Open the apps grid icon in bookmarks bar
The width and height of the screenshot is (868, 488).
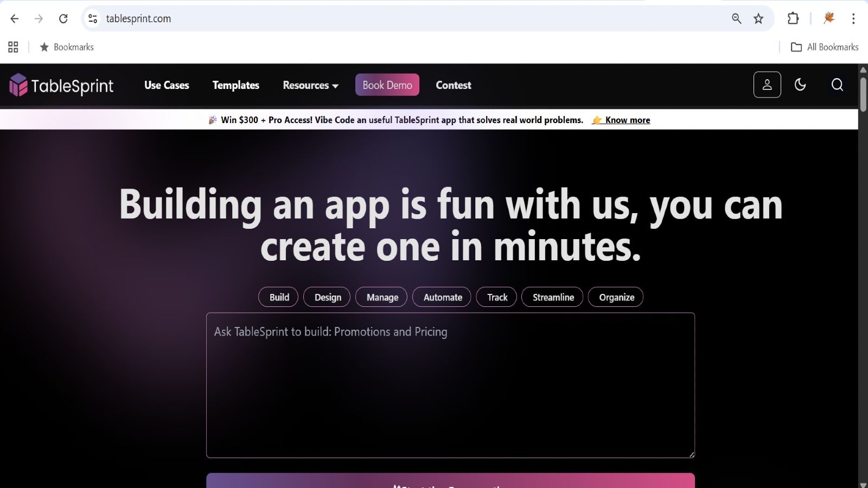tap(13, 47)
